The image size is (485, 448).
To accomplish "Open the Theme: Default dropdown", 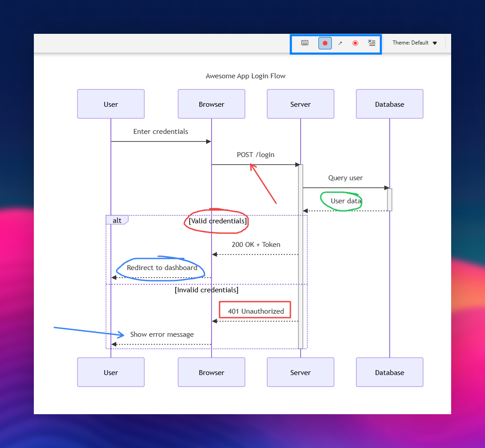I will click(415, 43).
